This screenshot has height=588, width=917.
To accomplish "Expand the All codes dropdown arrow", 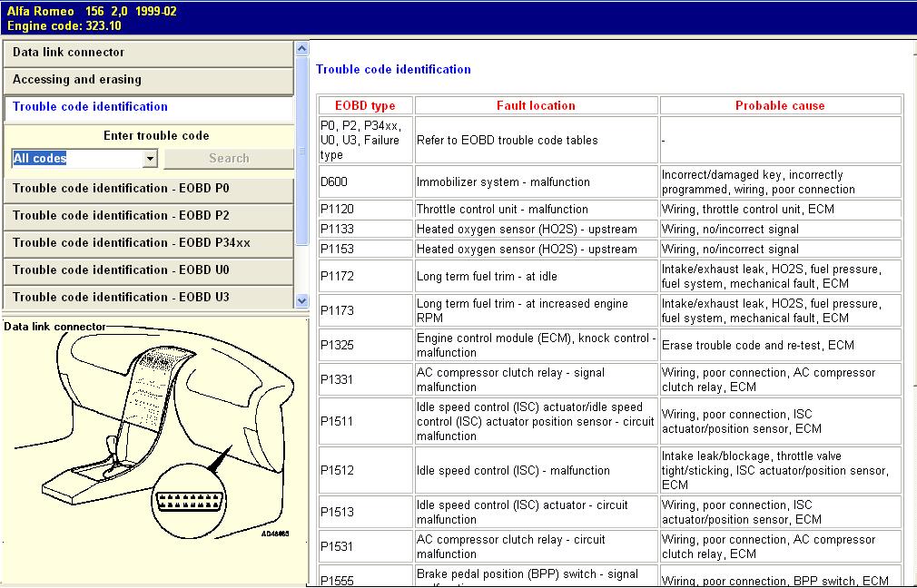I will (x=150, y=159).
